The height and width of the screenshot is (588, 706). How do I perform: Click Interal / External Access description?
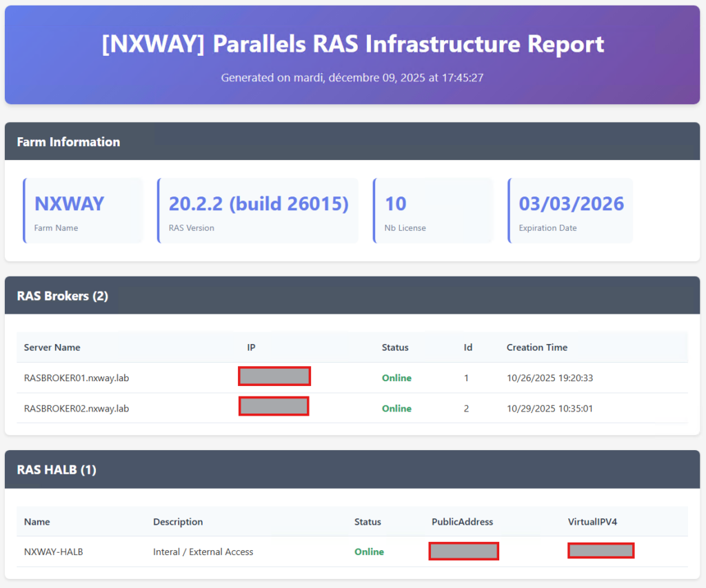(x=203, y=551)
